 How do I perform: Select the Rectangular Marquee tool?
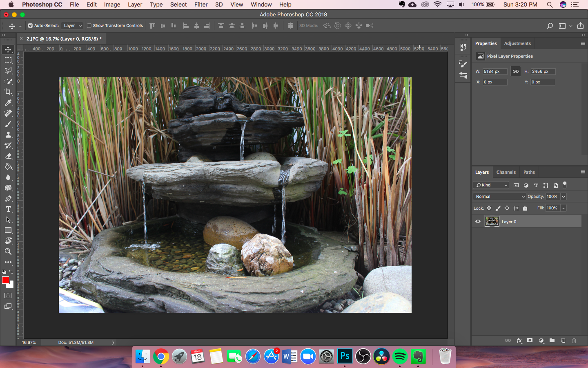(x=8, y=60)
